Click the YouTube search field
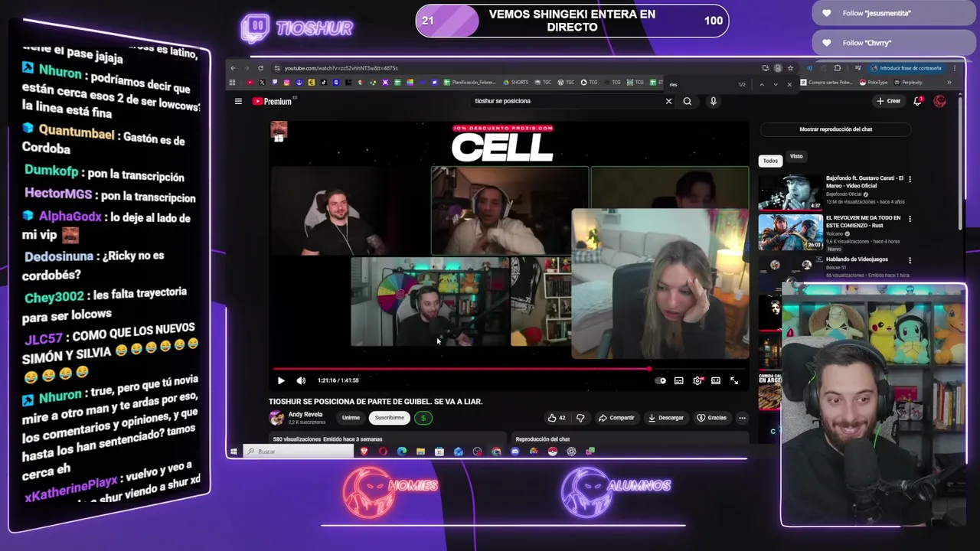 [567, 101]
